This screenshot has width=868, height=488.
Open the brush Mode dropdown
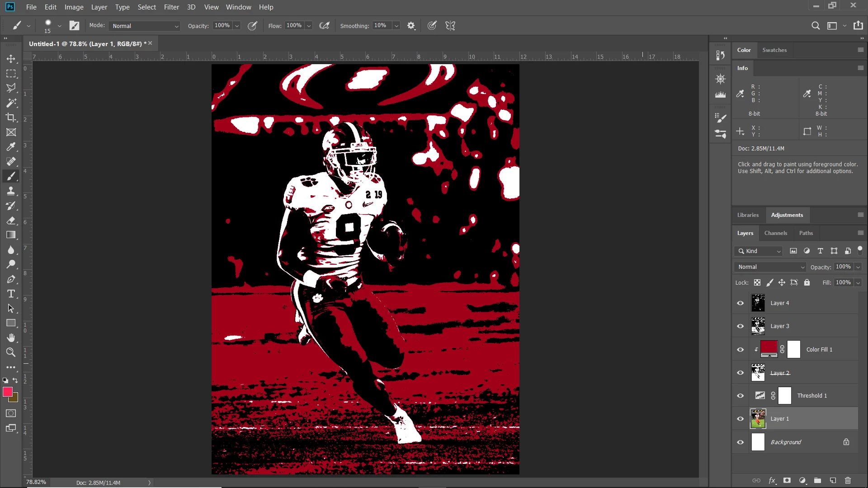145,26
